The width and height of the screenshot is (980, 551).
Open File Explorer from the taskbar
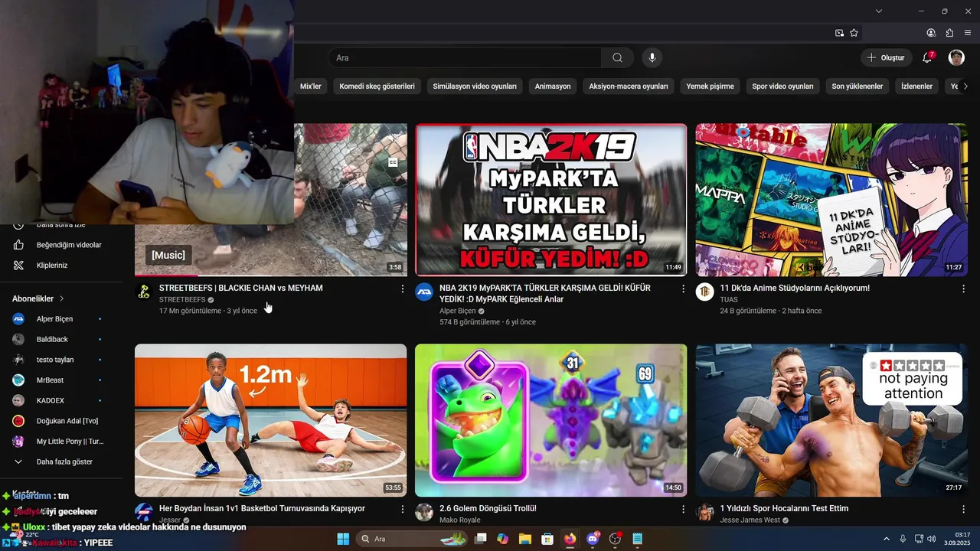point(525,539)
